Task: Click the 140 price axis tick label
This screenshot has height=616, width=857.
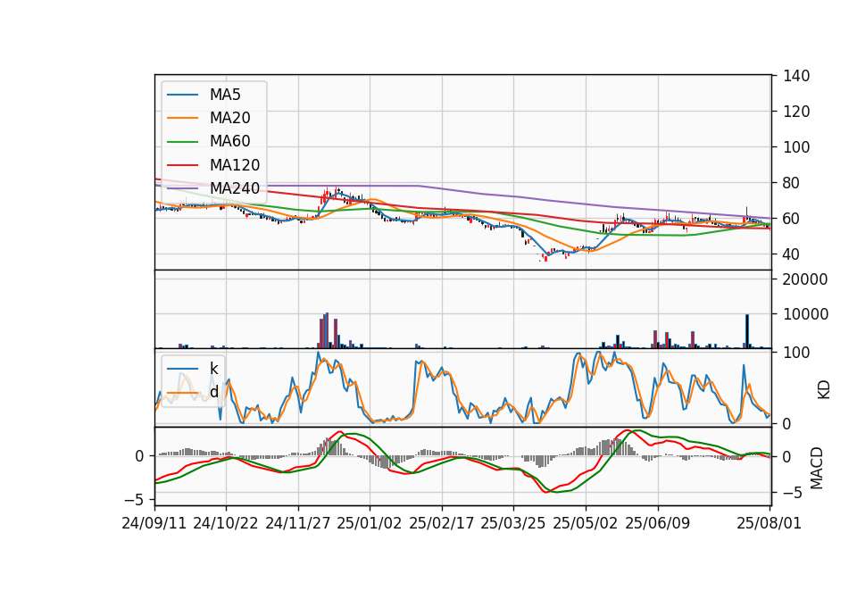Action: (795, 76)
